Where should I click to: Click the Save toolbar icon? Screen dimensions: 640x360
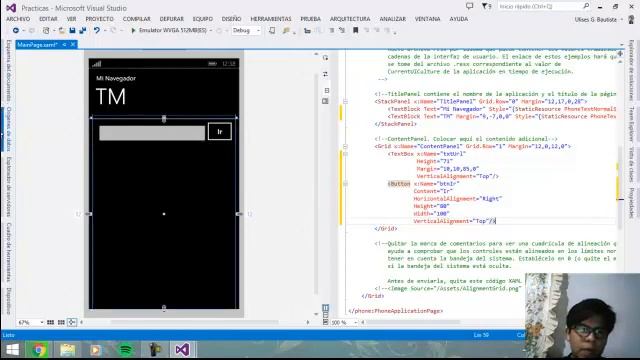(x=72, y=30)
